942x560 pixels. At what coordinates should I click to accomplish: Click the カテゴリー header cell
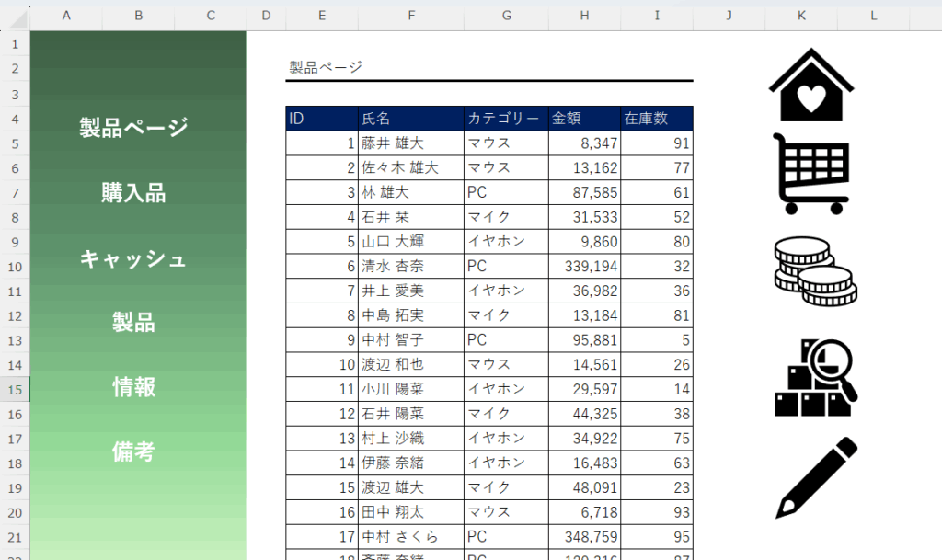(x=505, y=119)
